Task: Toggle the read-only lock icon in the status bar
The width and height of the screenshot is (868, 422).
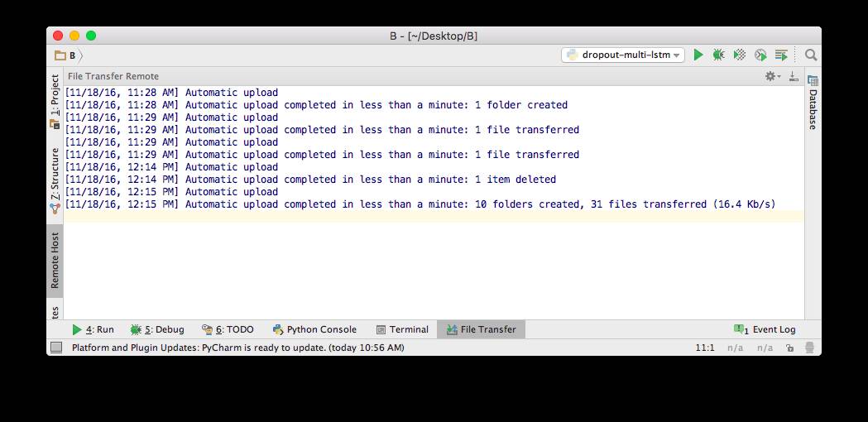Action: pyautogui.click(x=790, y=348)
